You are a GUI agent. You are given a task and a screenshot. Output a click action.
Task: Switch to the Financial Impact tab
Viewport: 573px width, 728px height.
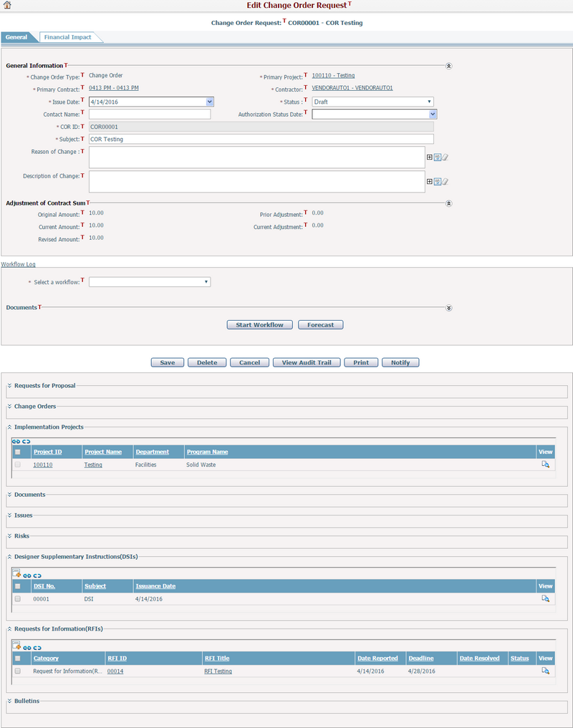[67, 37]
